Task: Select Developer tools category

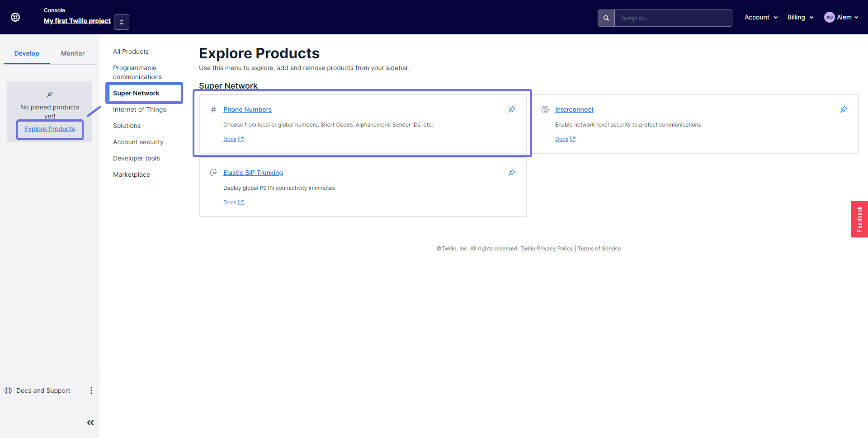Action: (137, 158)
